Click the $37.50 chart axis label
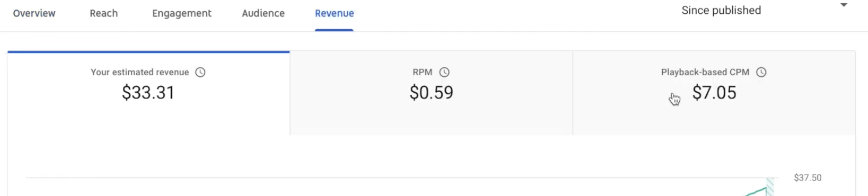Viewport: 868px width, 196px height. point(808,178)
